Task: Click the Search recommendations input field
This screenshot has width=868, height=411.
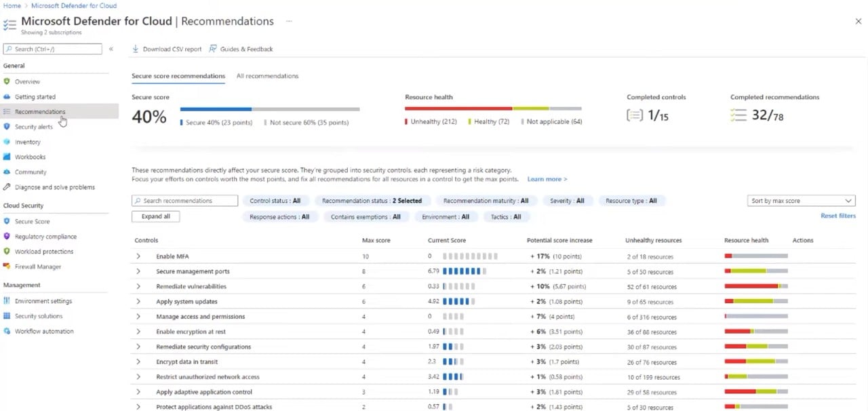Action: pos(184,201)
